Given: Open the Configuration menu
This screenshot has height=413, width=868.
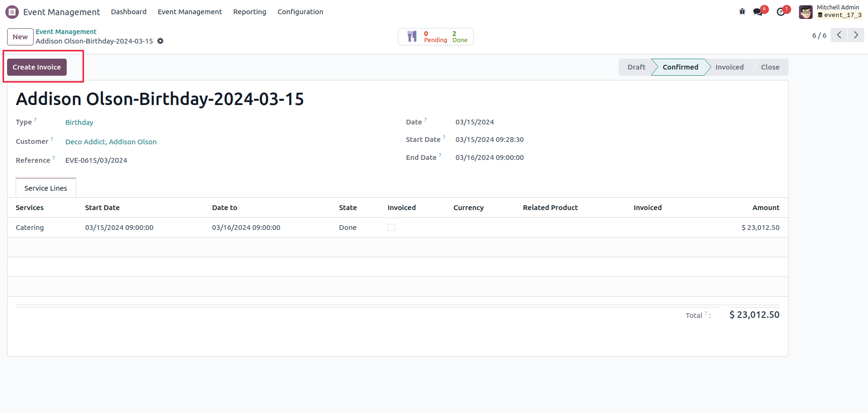Looking at the screenshot, I should coord(300,12).
